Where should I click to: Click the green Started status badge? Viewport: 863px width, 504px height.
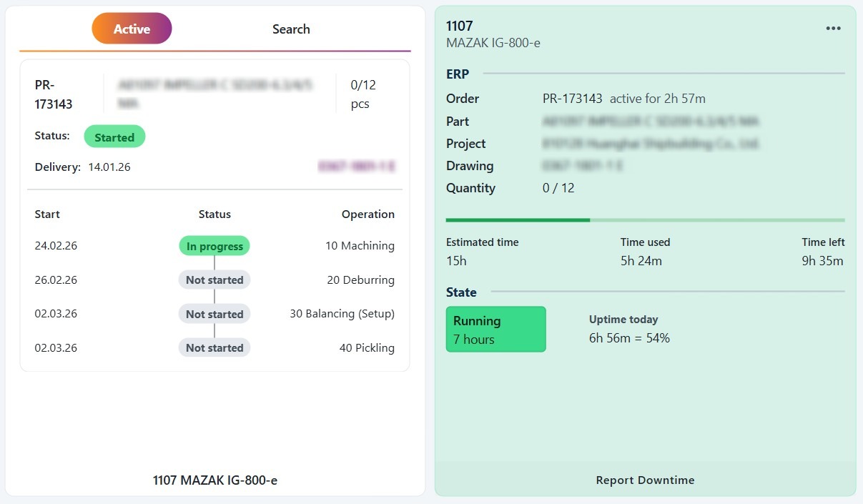114,137
